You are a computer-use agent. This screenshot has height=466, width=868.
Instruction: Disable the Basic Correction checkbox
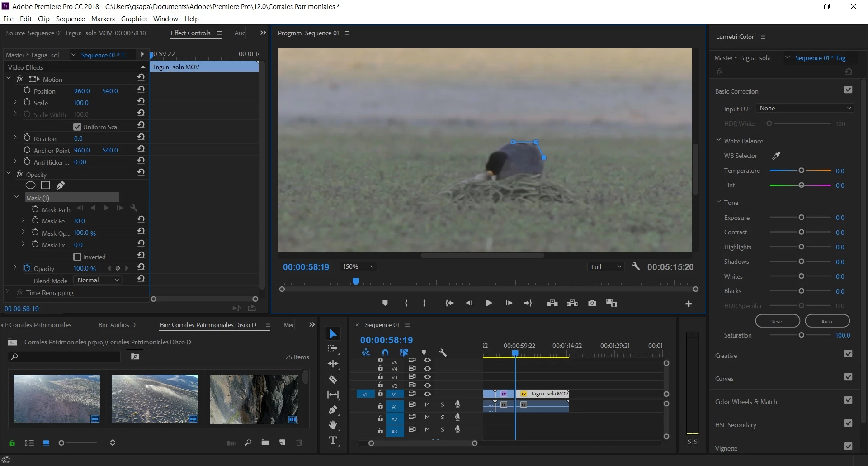coord(848,90)
